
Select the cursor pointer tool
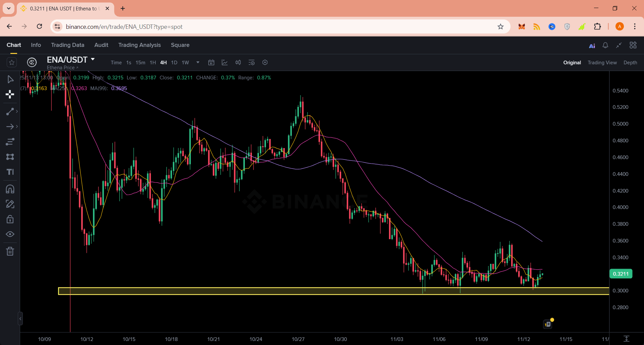[x=10, y=79]
